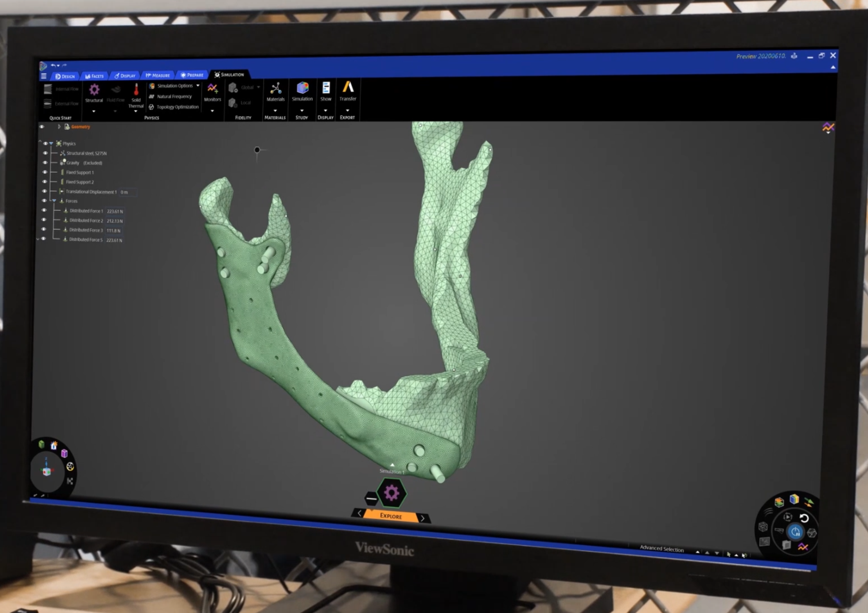Image resolution: width=868 pixels, height=613 pixels.
Task: Click the blue power/pause solve button
Action: tap(795, 532)
